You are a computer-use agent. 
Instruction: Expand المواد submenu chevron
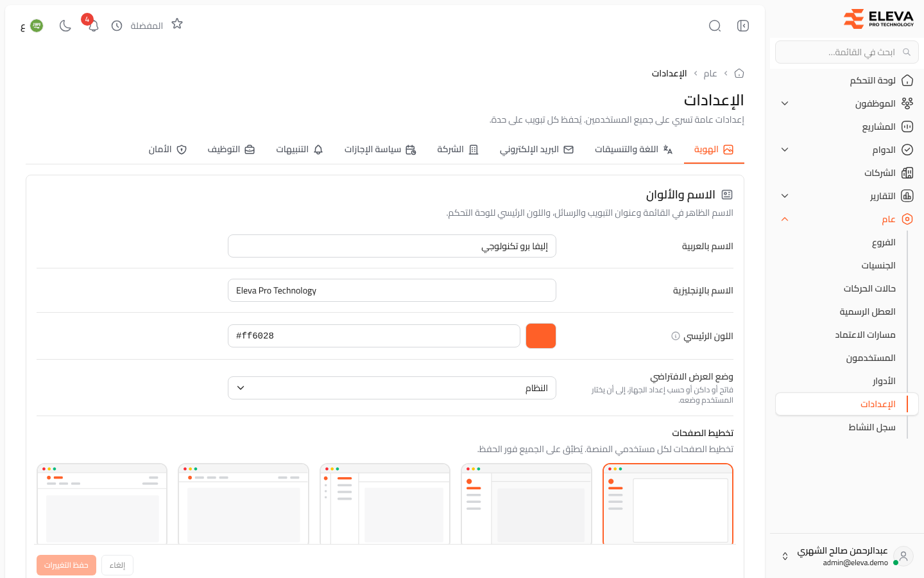coord(785,150)
